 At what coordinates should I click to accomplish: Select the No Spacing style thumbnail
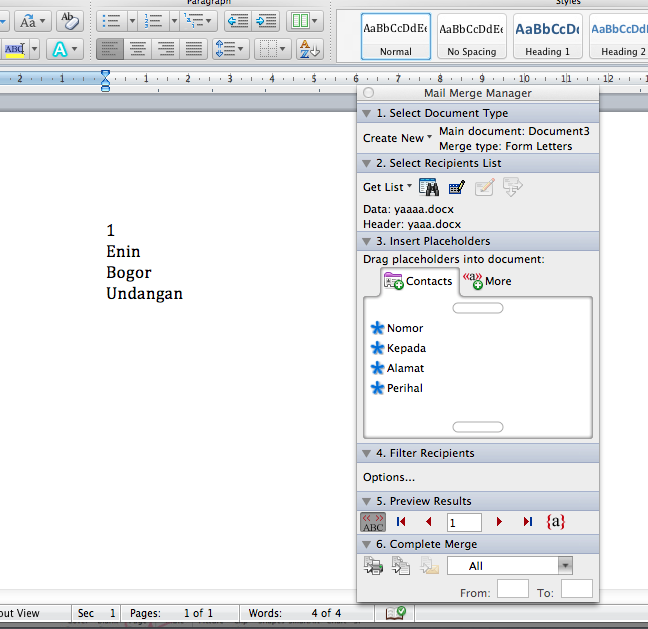[472, 36]
